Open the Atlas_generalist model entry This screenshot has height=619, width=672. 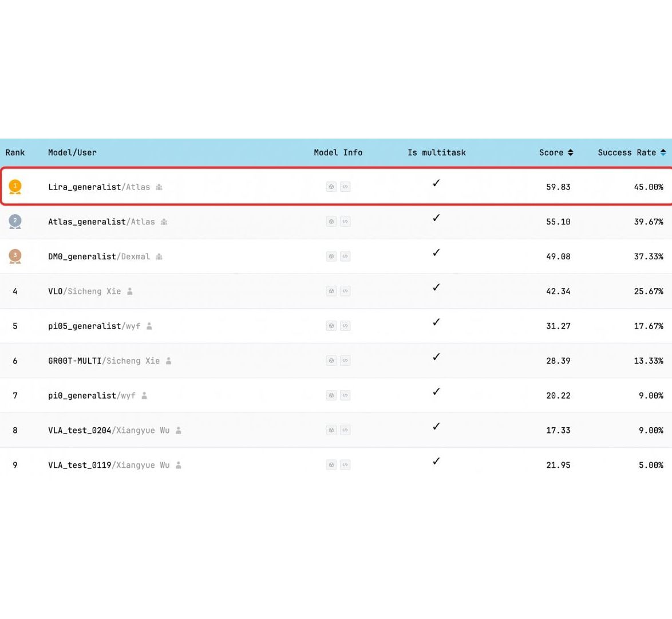point(87,222)
